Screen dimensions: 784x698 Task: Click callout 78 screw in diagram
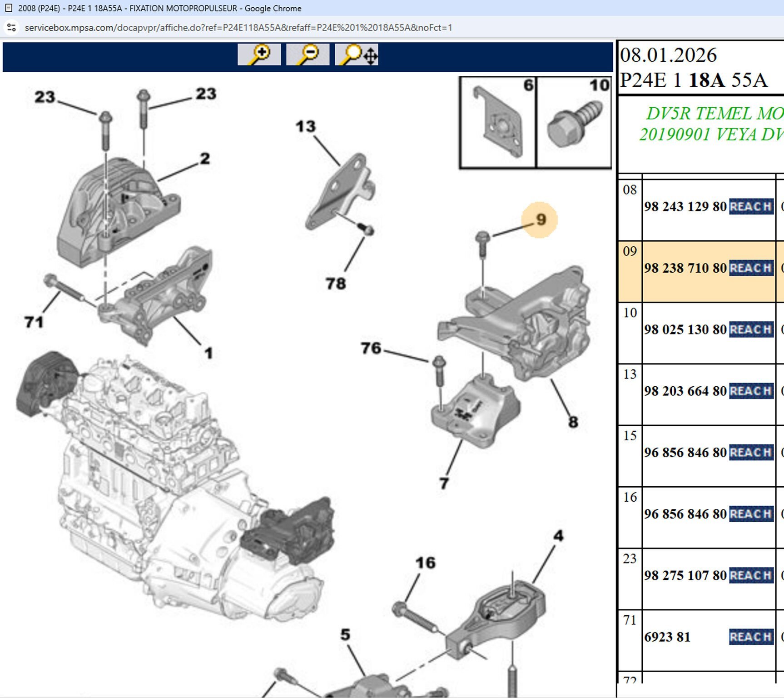[335, 284]
